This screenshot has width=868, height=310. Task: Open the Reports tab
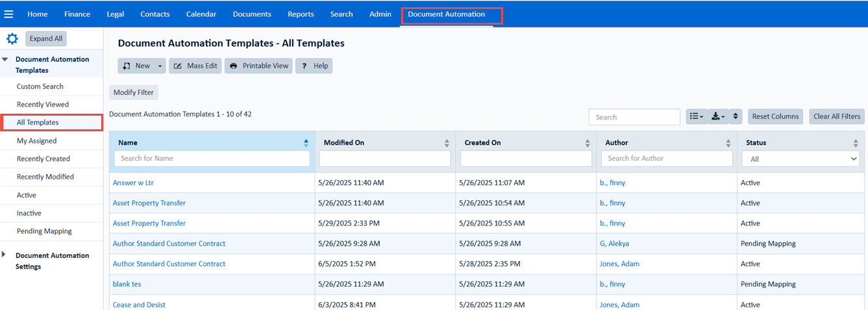coord(301,14)
